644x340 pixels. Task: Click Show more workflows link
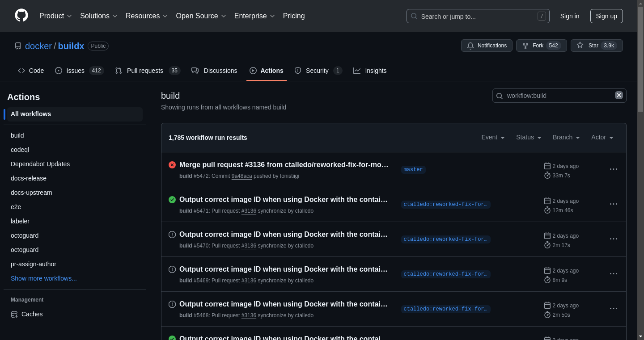pyautogui.click(x=44, y=278)
